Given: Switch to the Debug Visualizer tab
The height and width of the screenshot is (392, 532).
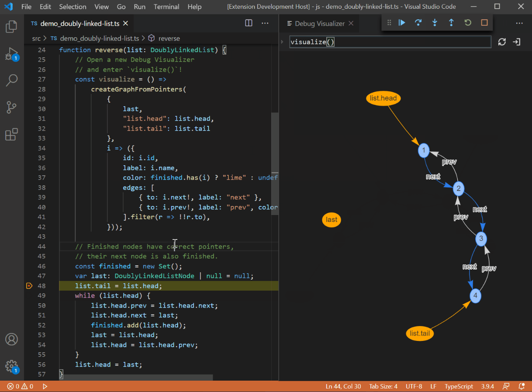Looking at the screenshot, I should point(319,24).
